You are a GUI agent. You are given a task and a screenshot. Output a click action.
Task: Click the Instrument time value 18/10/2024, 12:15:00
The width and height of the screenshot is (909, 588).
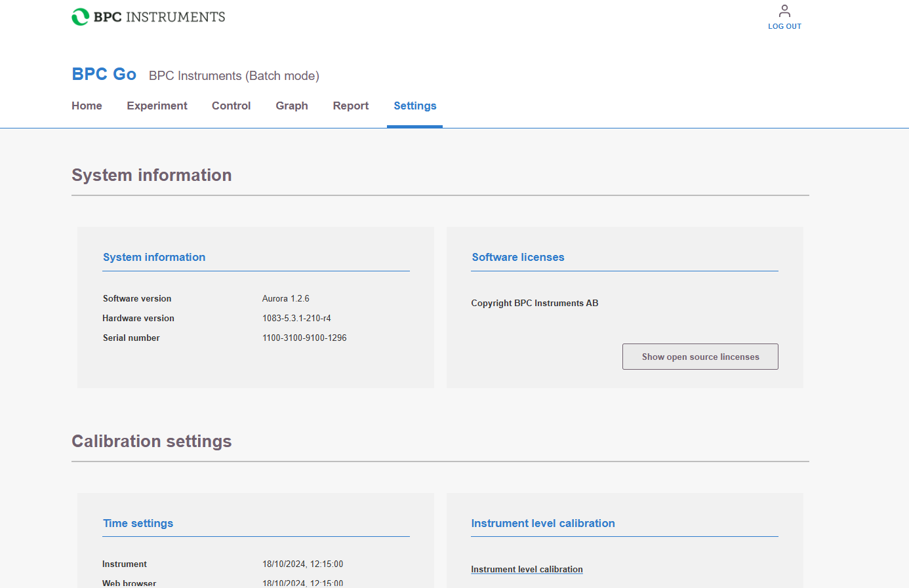pyautogui.click(x=303, y=564)
